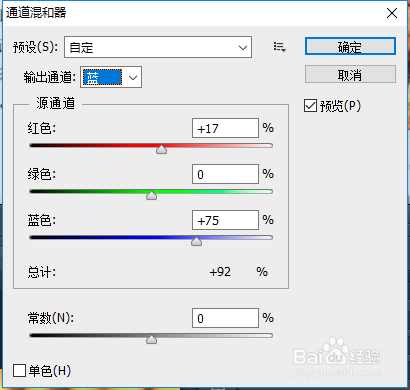The image size is (410, 390).
Task: Open the preset options menu icon
Action: (x=280, y=47)
